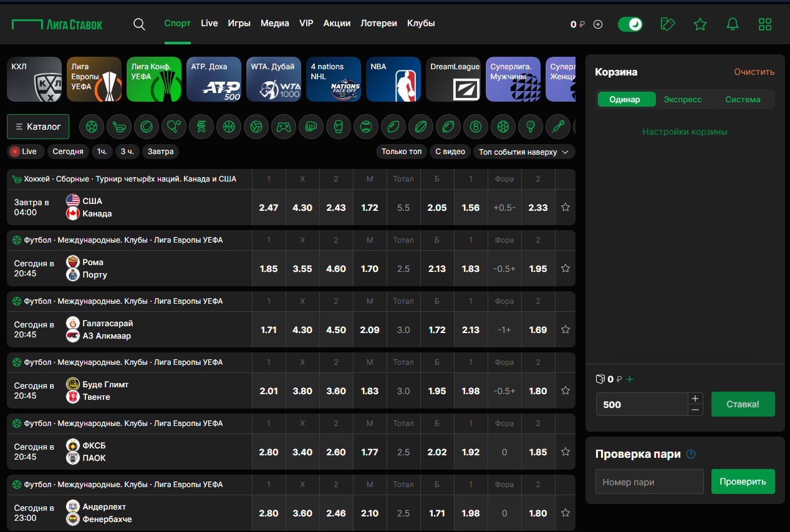Click the Ставка! button
This screenshot has height=532, width=790.
coord(743,404)
